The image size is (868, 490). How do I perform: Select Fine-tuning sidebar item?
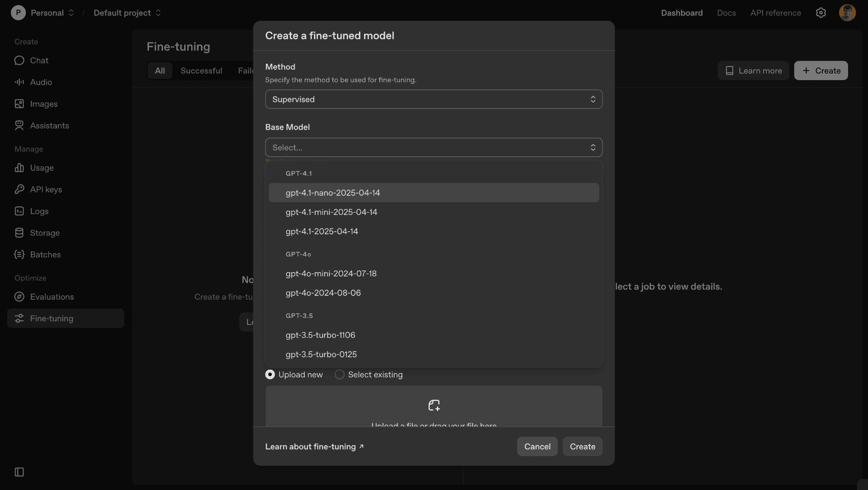pos(65,318)
